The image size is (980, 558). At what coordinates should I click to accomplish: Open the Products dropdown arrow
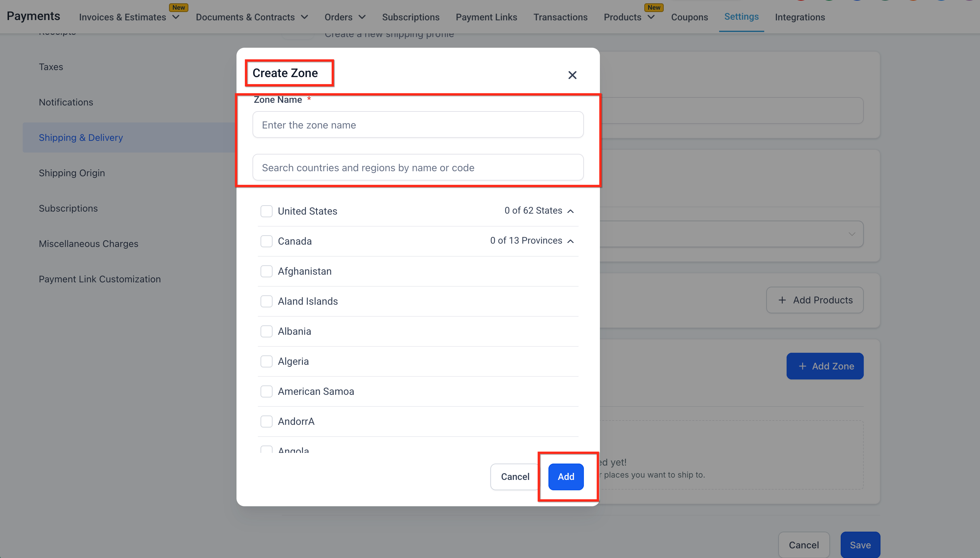[651, 17]
